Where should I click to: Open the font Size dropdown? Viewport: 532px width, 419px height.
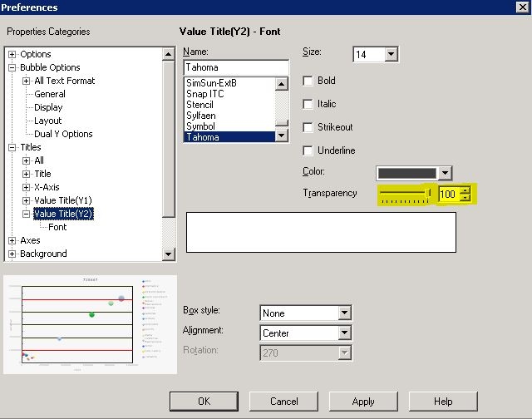tap(392, 55)
